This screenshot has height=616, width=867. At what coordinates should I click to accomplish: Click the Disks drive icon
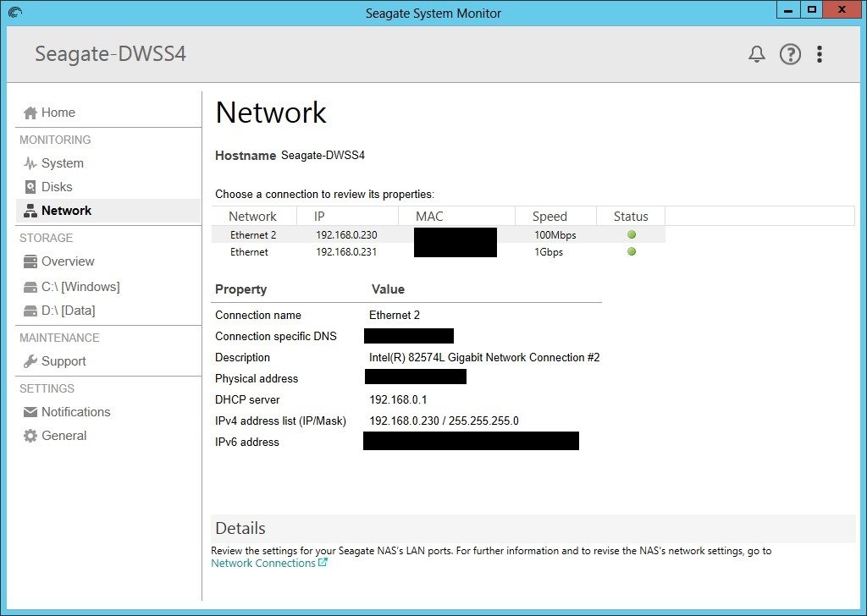point(30,187)
